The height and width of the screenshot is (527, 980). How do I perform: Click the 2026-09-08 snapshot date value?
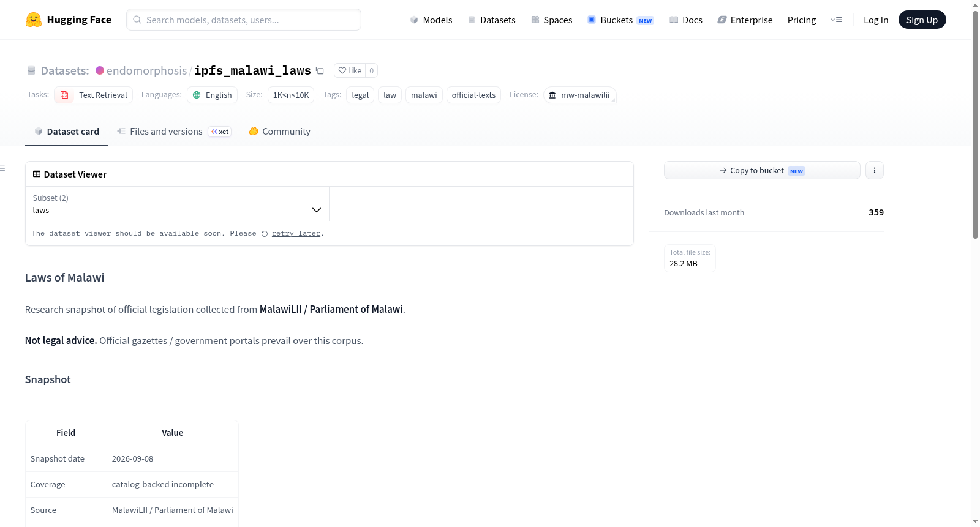pos(133,458)
